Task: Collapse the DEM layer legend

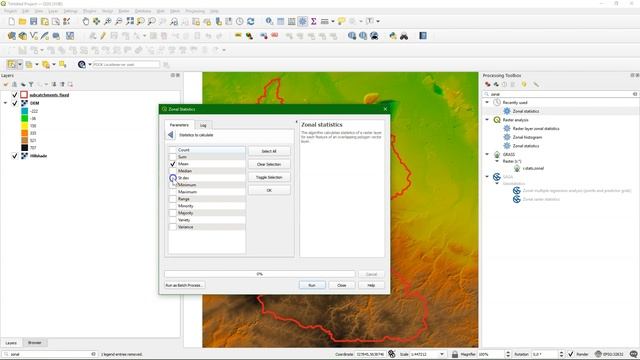Action: 5,103
